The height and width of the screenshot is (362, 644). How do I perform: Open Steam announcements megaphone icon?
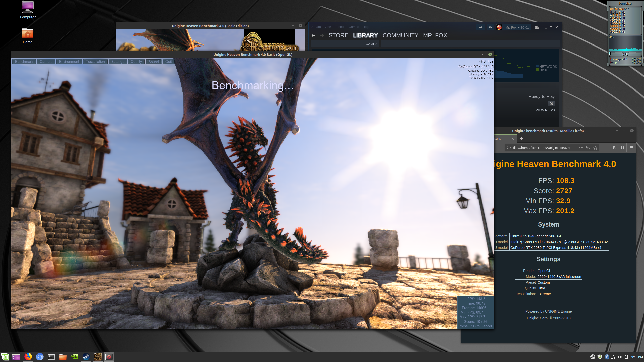tap(480, 27)
